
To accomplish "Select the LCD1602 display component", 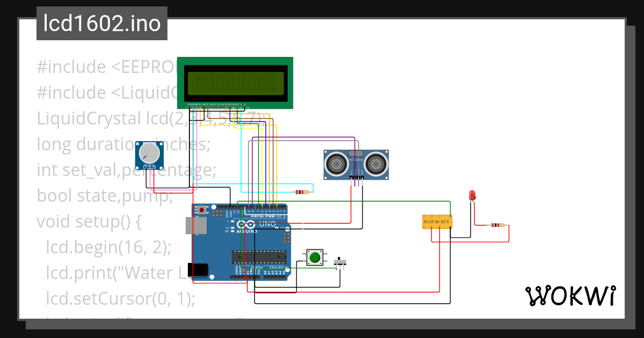I will point(235,83).
